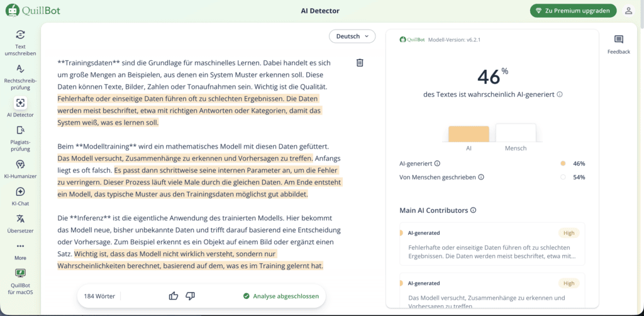Image resolution: width=644 pixels, height=316 pixels.
Task: Click highlighted sentence Das Modell versucht, Zusammenhänge
Action: (185, 158)
